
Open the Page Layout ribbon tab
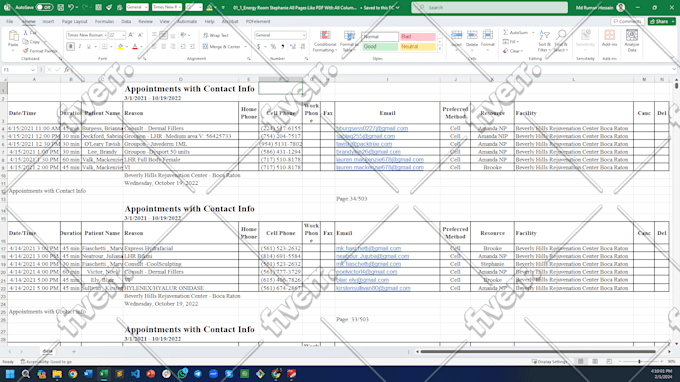pos(74,21)
